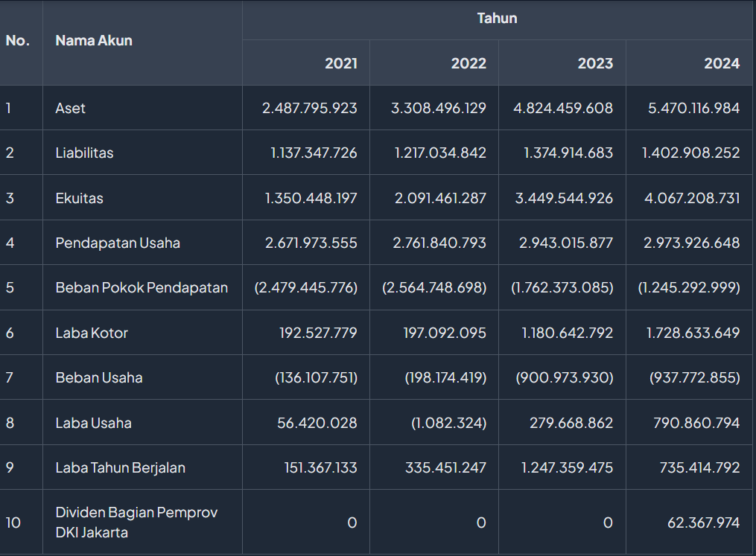Screen dimensions: 756x556
Task: Select the 2023 year column header
Action: (x=595, y=63)
